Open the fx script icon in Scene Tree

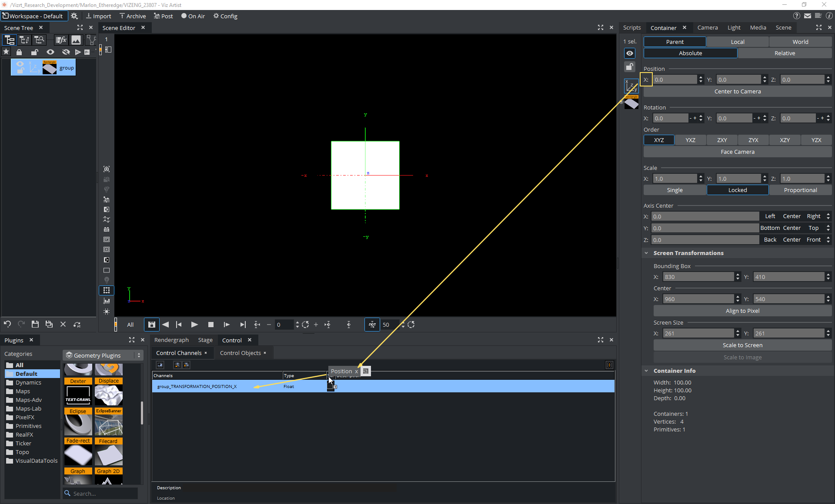[61, 40]
